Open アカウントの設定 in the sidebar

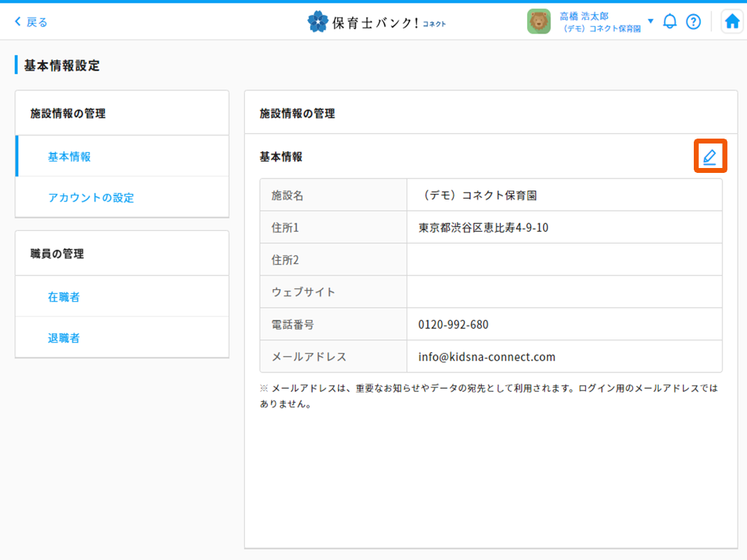click(x=91, y=197)
